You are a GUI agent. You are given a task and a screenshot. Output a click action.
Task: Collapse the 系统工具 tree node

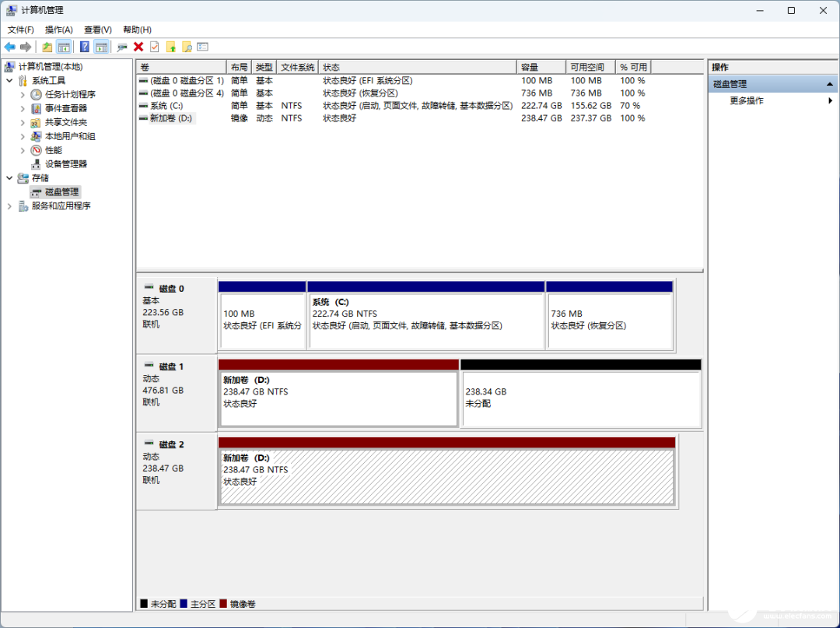tap(9, 80)
